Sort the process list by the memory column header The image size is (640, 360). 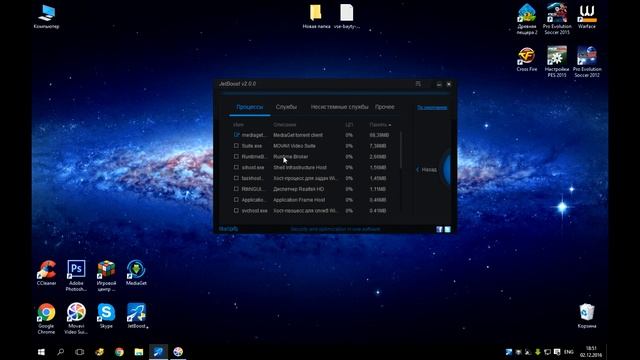point(380,124)
